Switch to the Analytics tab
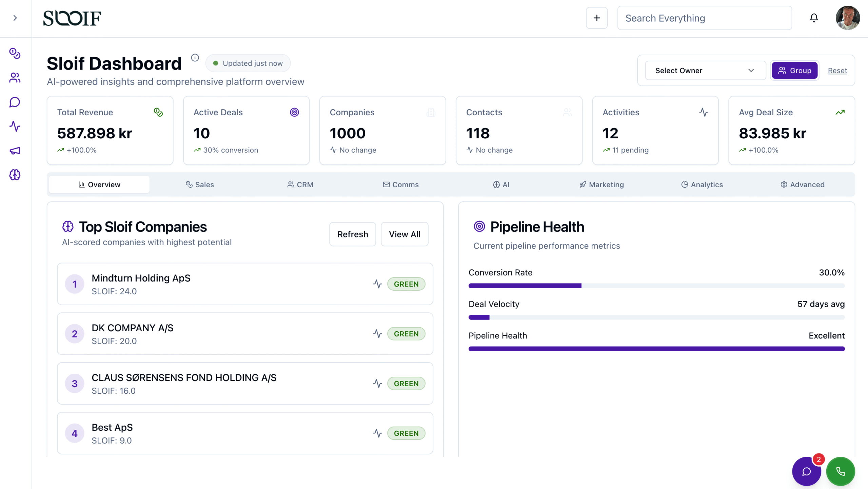Viewport: 868px width, 489px height. click(702, 184)
